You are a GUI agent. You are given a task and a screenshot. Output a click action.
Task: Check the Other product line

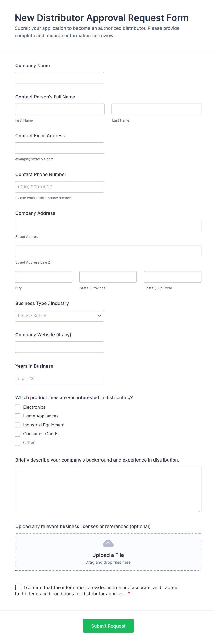[17, 442]
